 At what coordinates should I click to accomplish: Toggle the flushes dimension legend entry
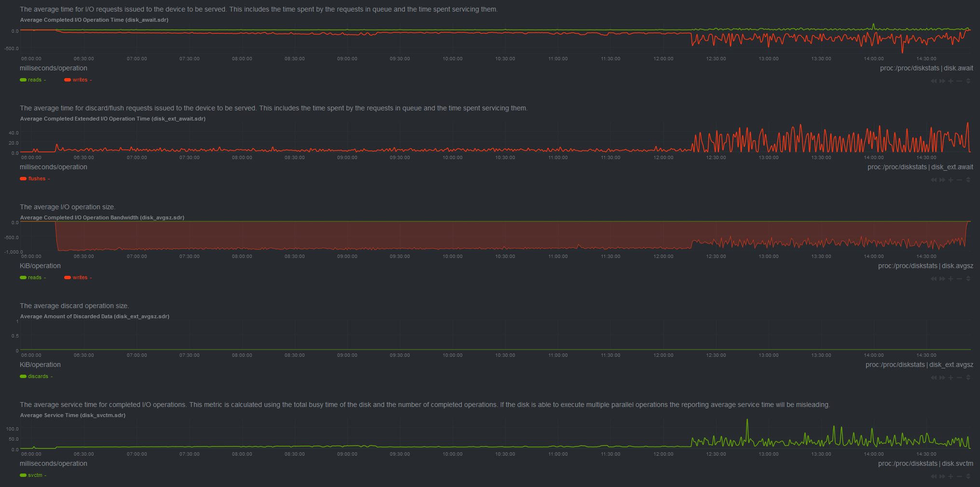pyautogui.click(x=35, y=179)
